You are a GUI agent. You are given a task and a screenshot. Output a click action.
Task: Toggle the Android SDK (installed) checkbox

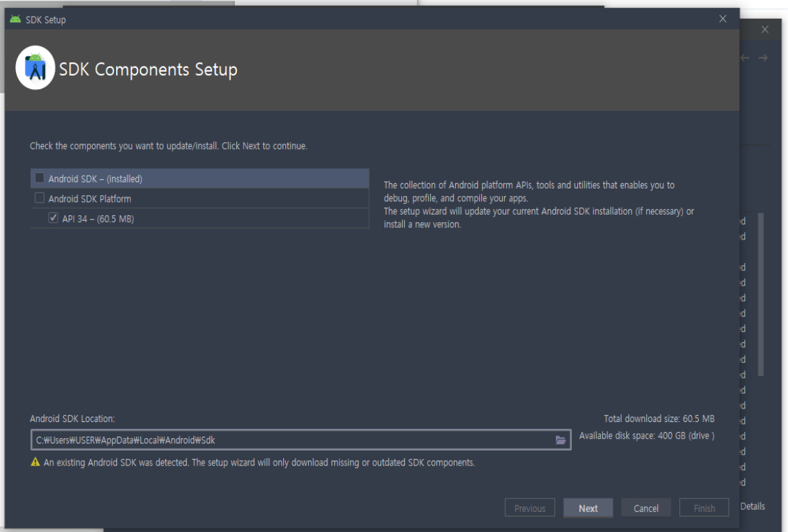click(39, 178)
